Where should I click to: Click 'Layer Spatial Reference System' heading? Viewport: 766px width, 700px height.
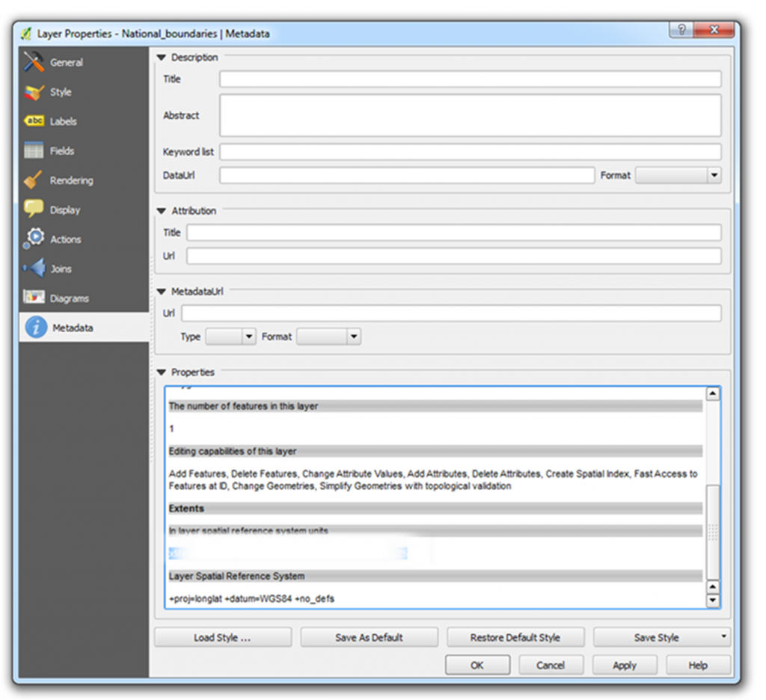(x=236, y=576)
